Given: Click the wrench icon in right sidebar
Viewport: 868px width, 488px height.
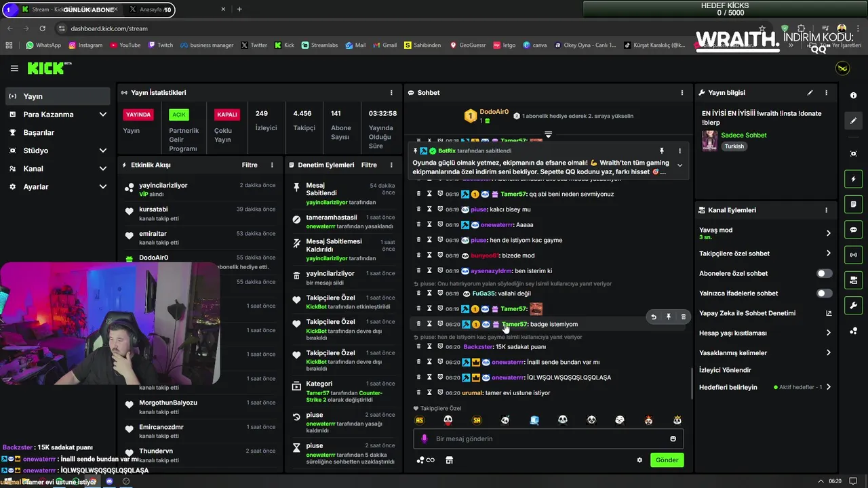Looking at the screenshot, I should 853,305.
